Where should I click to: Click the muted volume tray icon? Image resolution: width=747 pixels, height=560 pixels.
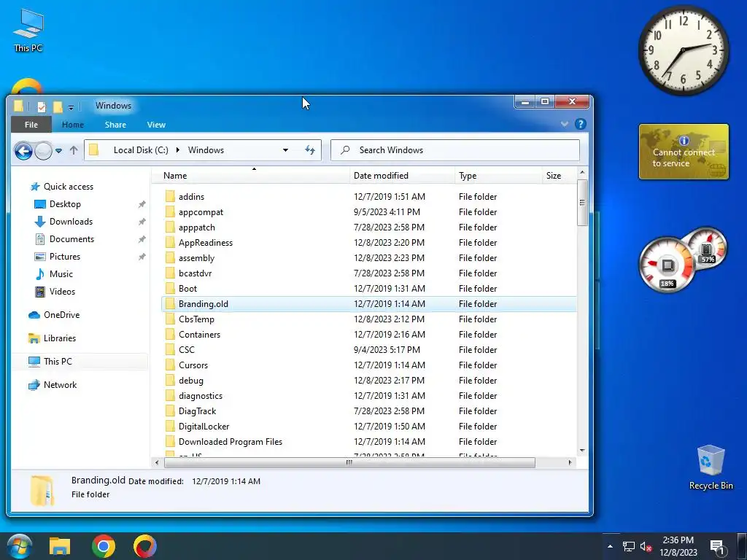(x=646, y=547)
